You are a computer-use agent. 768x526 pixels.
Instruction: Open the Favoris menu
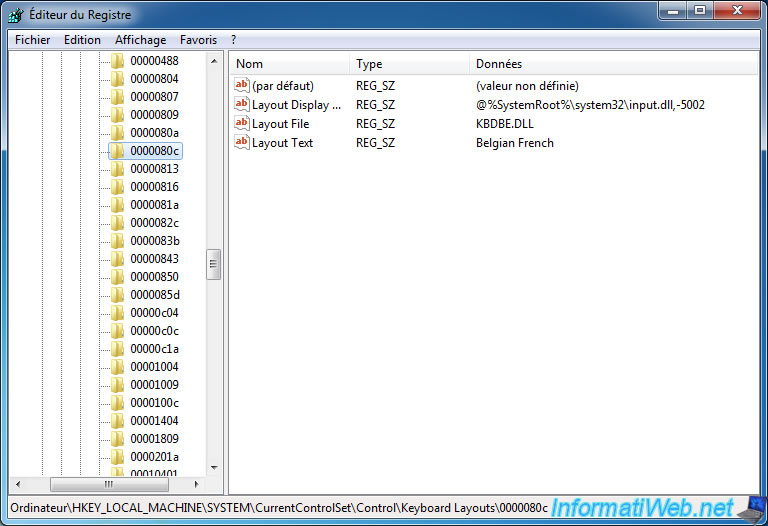click(x=198, y=40)
